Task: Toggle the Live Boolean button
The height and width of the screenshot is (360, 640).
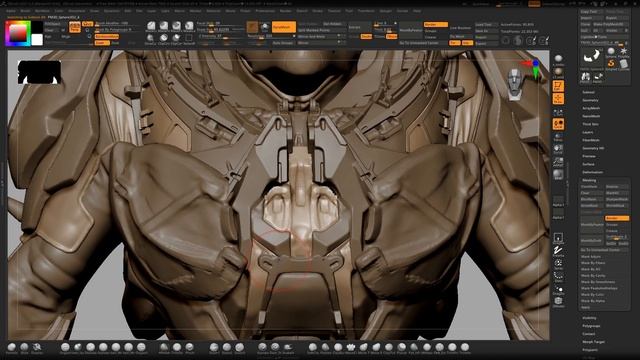Action: [x=460, y=28]
